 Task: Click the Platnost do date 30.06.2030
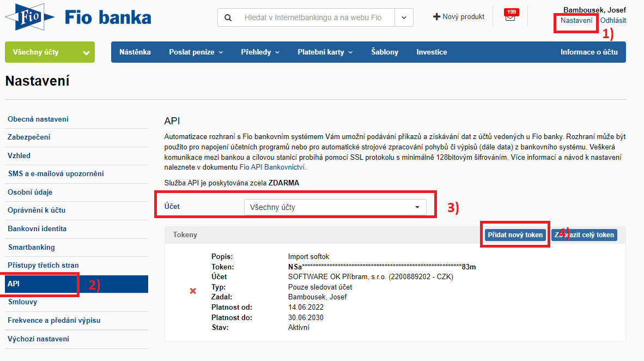306,318
